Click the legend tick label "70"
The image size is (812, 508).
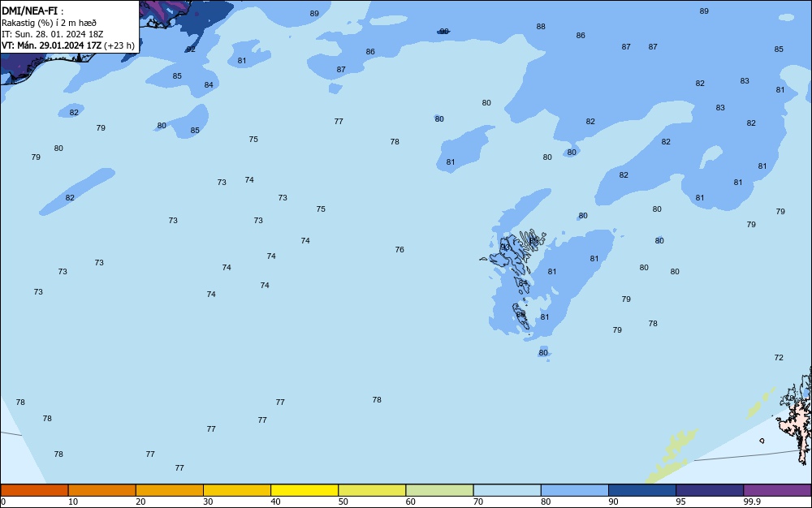(478, 502)
